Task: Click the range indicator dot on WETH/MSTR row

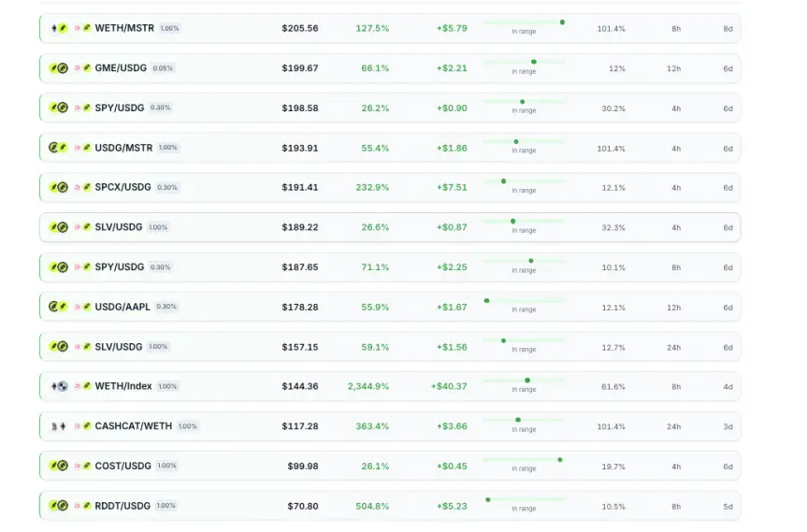Action: click(563, 22)
